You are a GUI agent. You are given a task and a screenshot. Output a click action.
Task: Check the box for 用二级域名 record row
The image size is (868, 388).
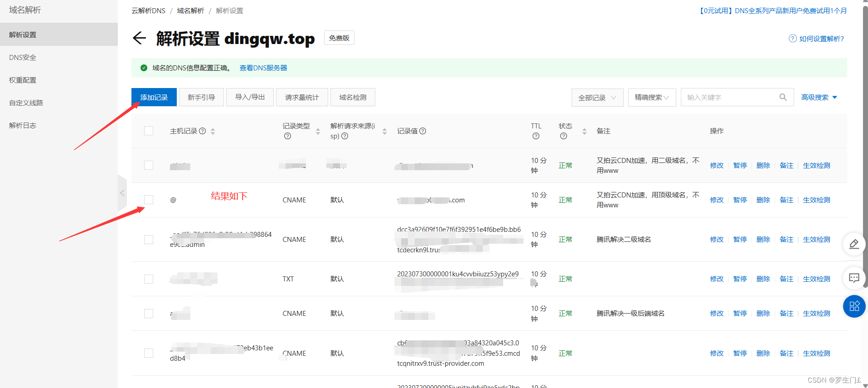click(149, 165)
